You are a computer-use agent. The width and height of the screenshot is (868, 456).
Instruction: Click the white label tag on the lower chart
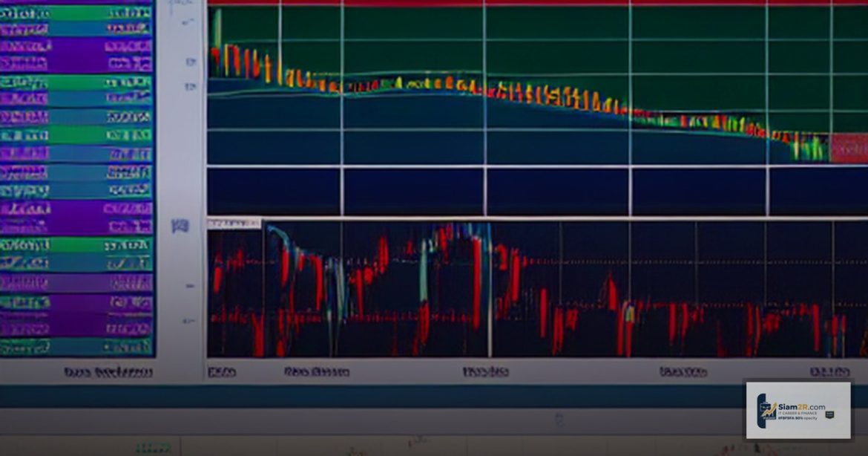234,224
